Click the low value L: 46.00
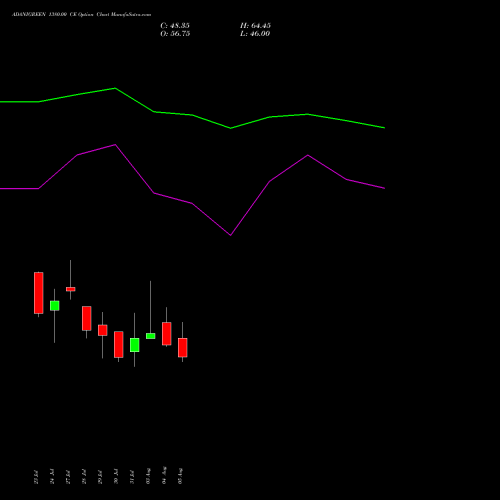This screenshot has width=500, height=500. click(255, 34)
